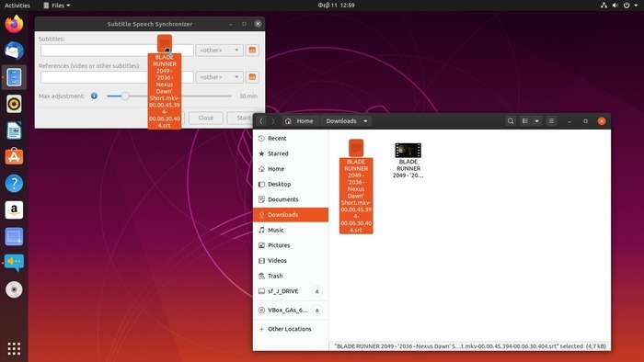
Task: Browse for references file with folder icon
Action: tap(252, 77)
